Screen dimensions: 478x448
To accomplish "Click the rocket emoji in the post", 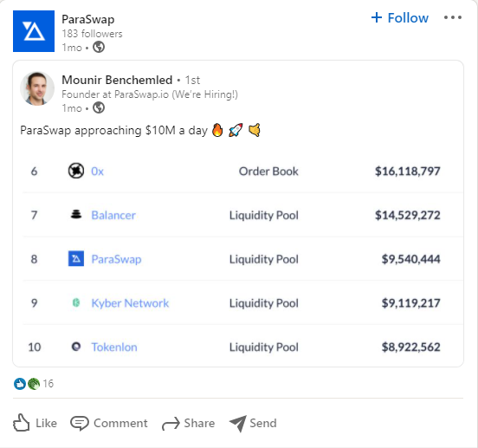I will (236, 130).
